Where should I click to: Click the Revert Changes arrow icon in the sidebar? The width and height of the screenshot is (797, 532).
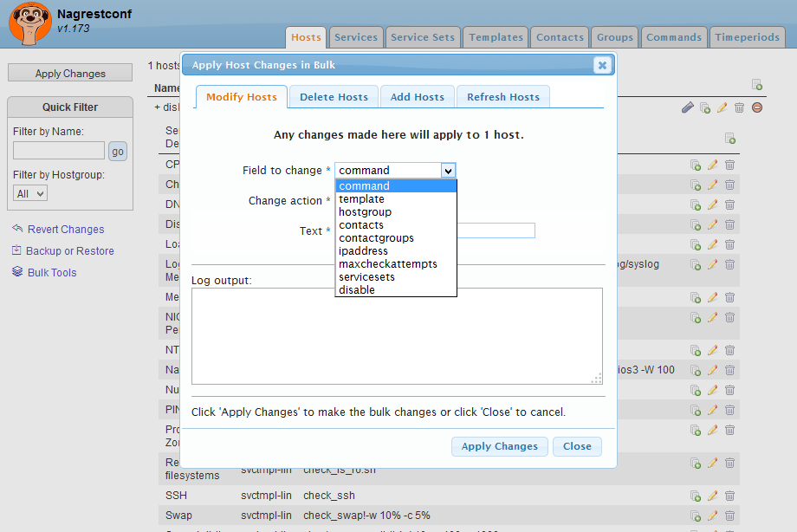click(x=17, y=229)
